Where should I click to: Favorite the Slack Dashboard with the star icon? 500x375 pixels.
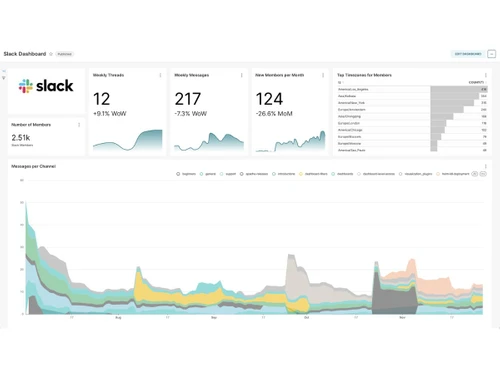pyautogui.click(x=51, y=54)
